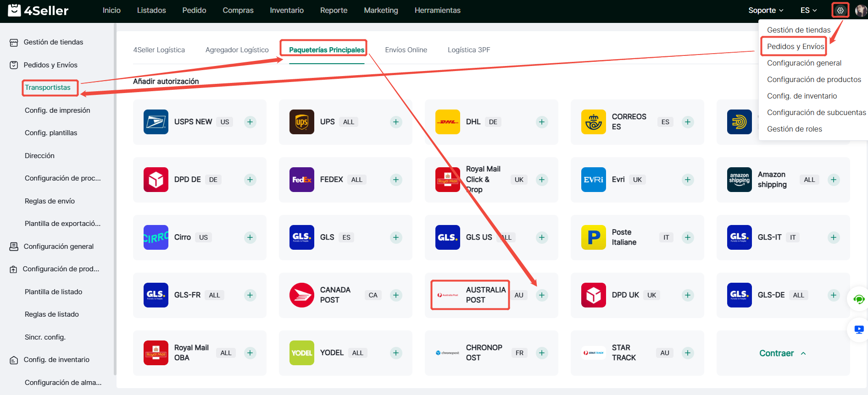The width and height of the screenshot is (868, 395).
Task: Add Poste Italiane authorization
Action: point(688,237)
